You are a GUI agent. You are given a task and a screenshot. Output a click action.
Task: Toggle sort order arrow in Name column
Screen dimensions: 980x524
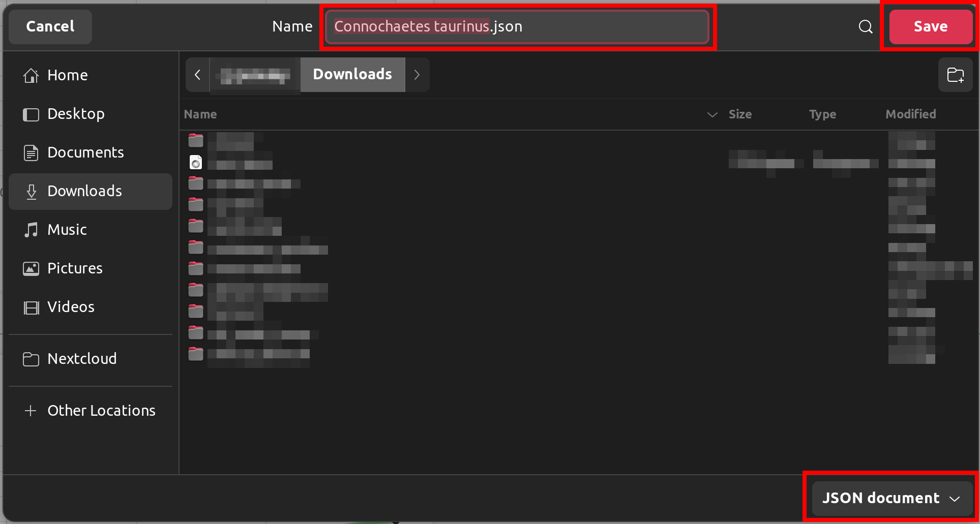[x=712, y=115]
